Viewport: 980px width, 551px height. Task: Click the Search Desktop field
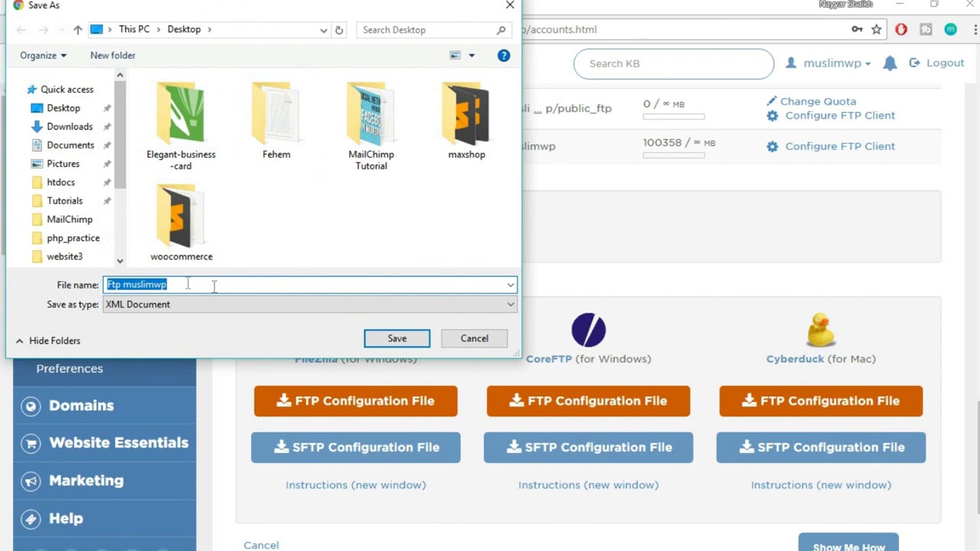[x=433, y=30]
